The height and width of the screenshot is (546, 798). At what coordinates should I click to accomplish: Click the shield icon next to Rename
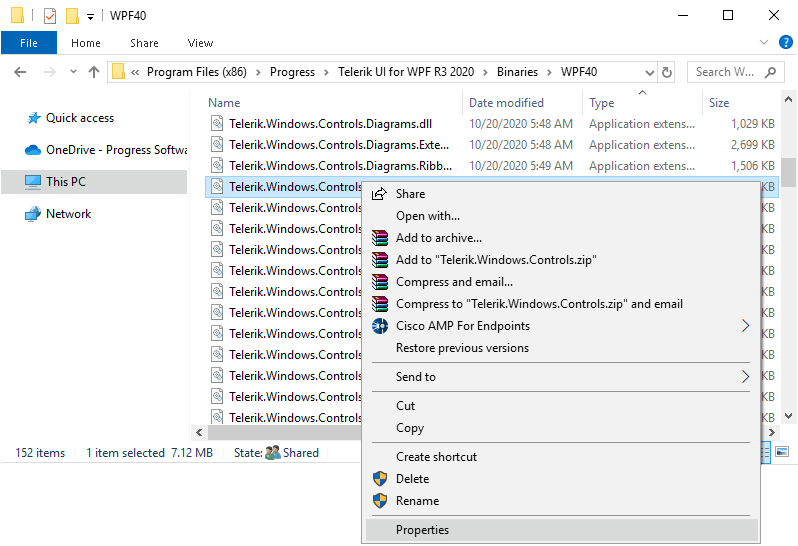[x=380, y=501]
